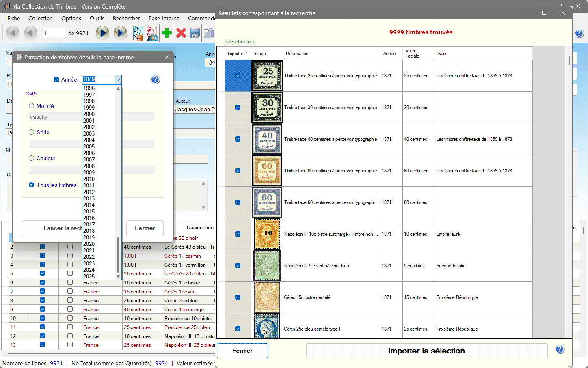Click the red X delete record icon

point(181,33)
